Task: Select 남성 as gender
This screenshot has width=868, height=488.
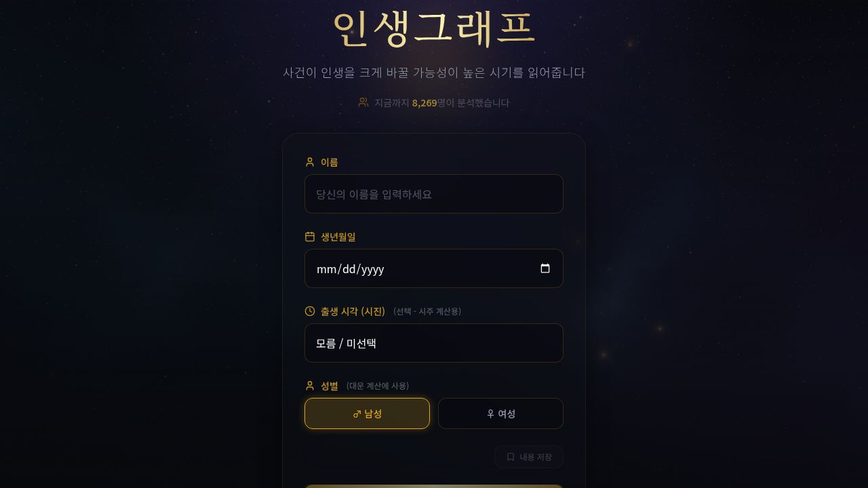Action: coord(367,413)
